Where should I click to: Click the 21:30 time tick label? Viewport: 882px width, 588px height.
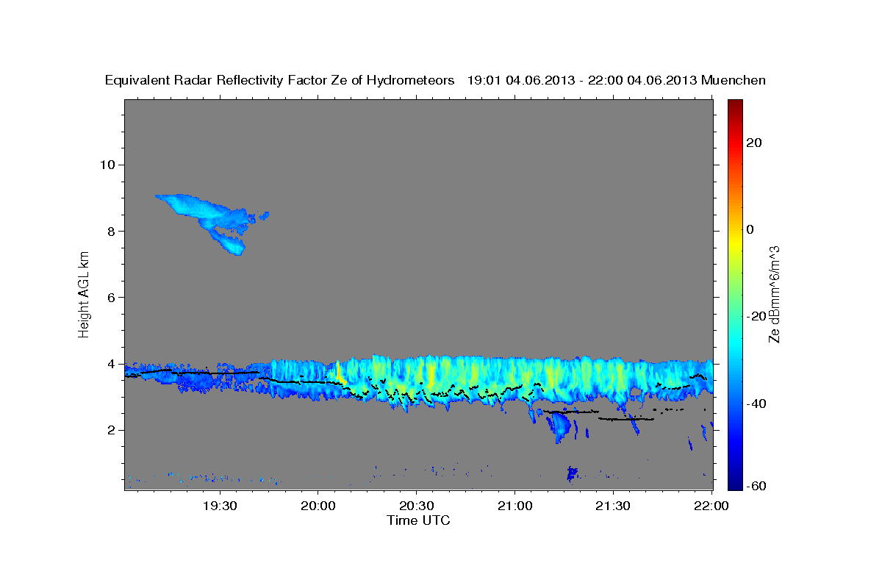(613, 506)
